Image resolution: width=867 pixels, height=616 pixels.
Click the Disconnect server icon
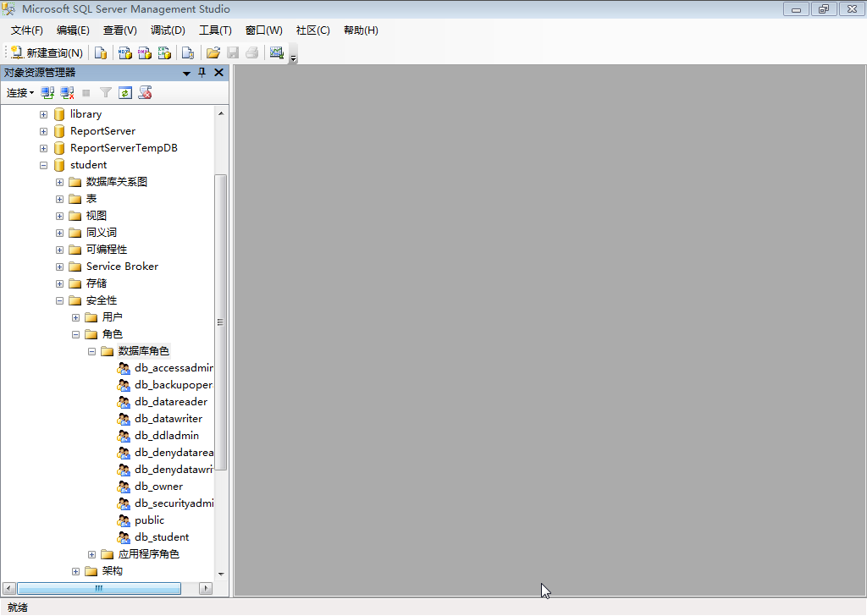(x=68, y=93)
